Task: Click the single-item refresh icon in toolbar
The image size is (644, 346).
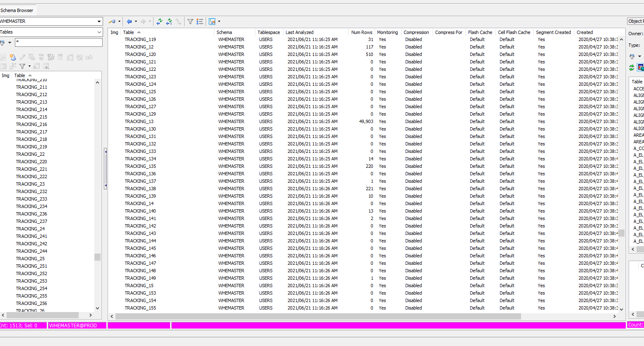Action: 168,21
